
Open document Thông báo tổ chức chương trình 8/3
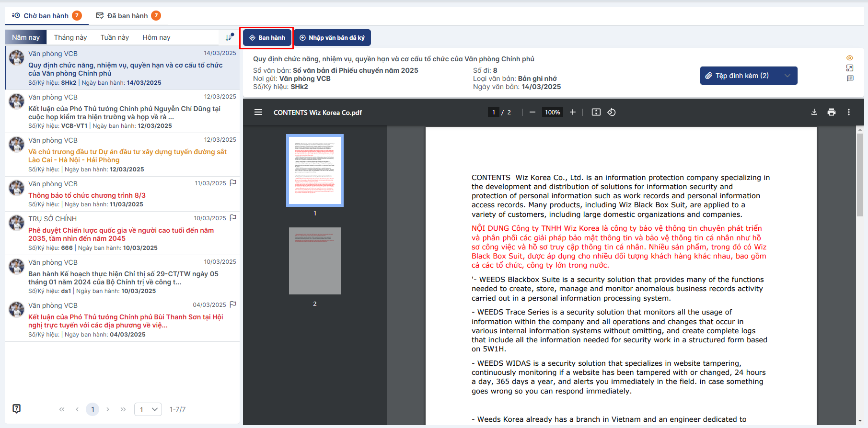[122, 194]
